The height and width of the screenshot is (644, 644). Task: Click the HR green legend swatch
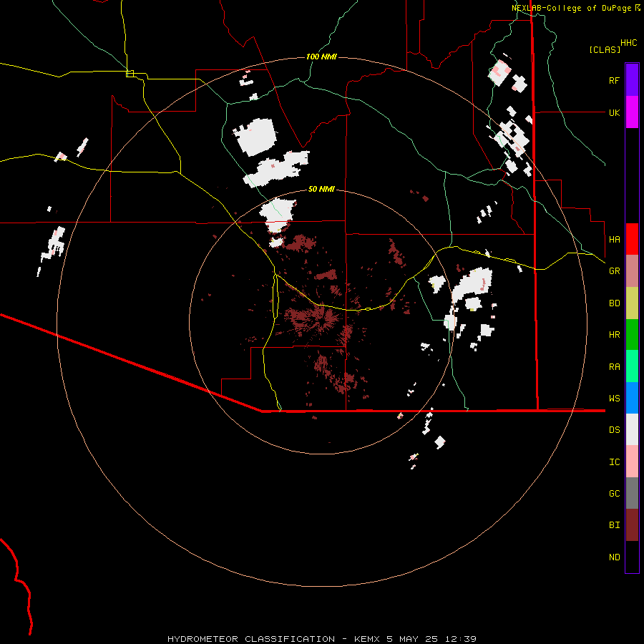coord(632,334)
